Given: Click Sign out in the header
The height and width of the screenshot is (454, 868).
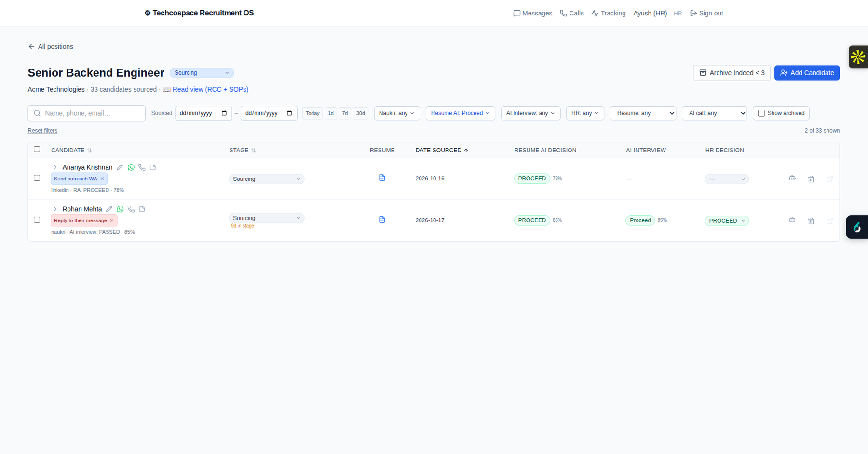Looking at the screenshot, I should click(706, 13).
